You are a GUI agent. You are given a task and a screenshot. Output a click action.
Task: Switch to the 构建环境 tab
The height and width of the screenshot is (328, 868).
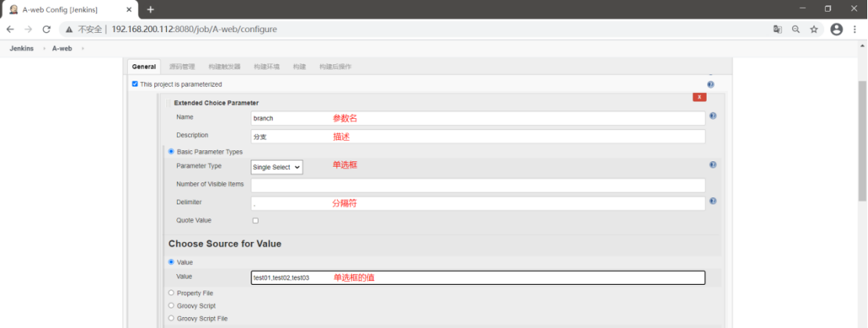[x=267, y=67]
